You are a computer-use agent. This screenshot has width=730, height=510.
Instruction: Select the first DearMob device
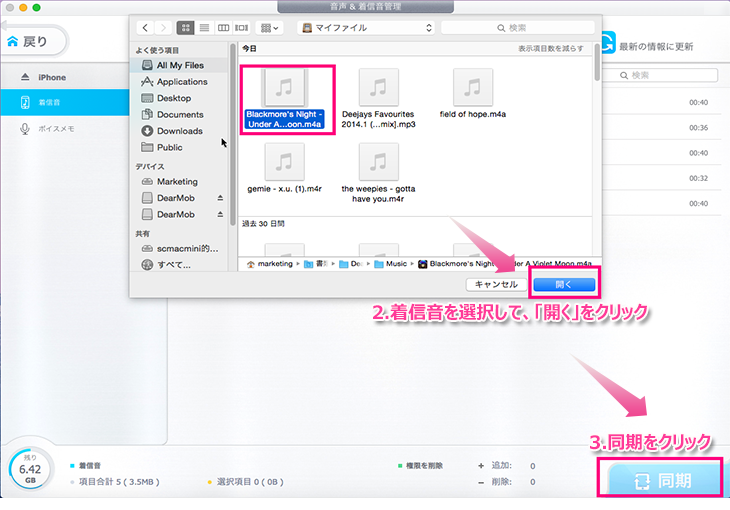click(176, 198)
